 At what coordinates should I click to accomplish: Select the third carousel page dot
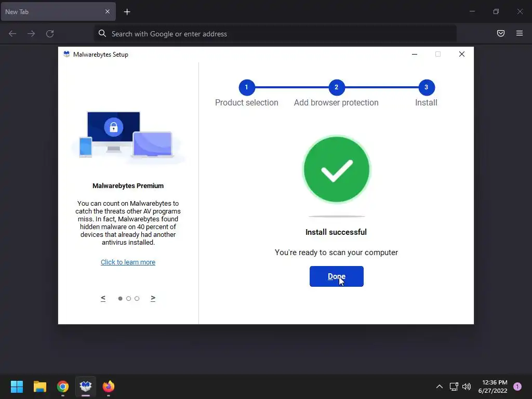(137, 299)
